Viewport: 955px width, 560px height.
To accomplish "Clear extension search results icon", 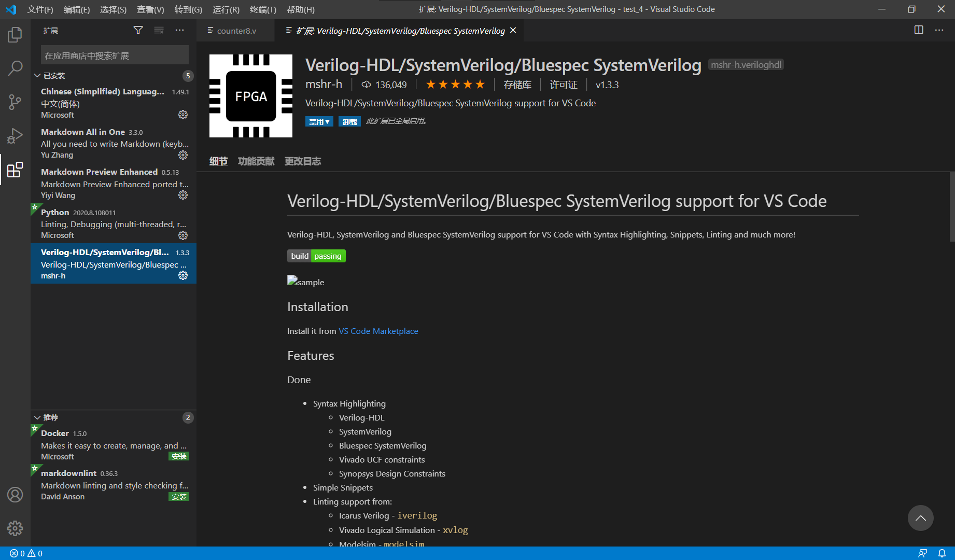I will tap(159, 31).
